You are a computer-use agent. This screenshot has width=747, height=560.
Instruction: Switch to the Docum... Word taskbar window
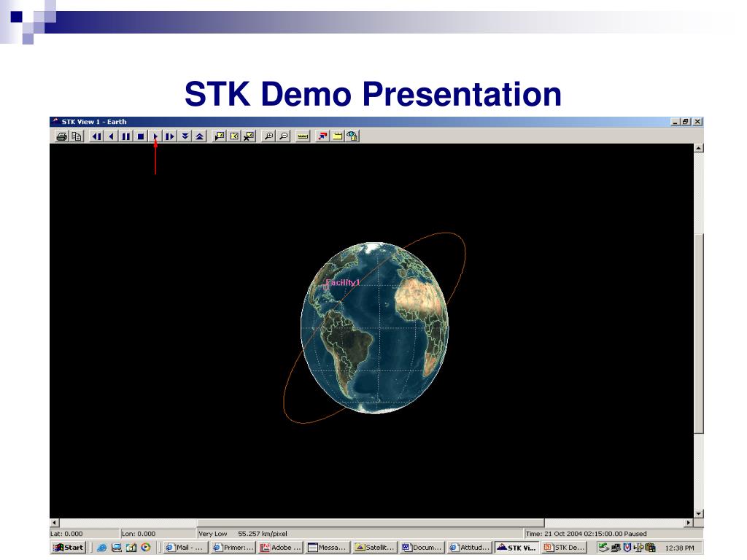tap(422, 548)
